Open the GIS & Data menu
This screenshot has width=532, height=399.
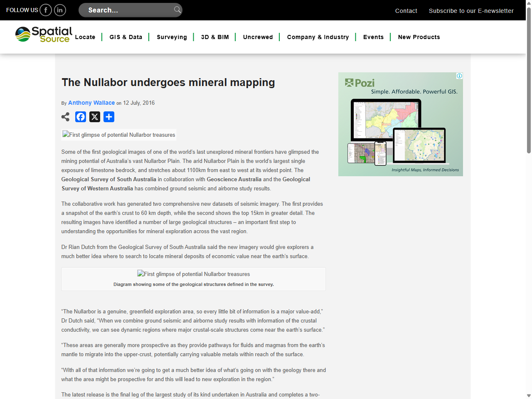[x=126, y=37]
